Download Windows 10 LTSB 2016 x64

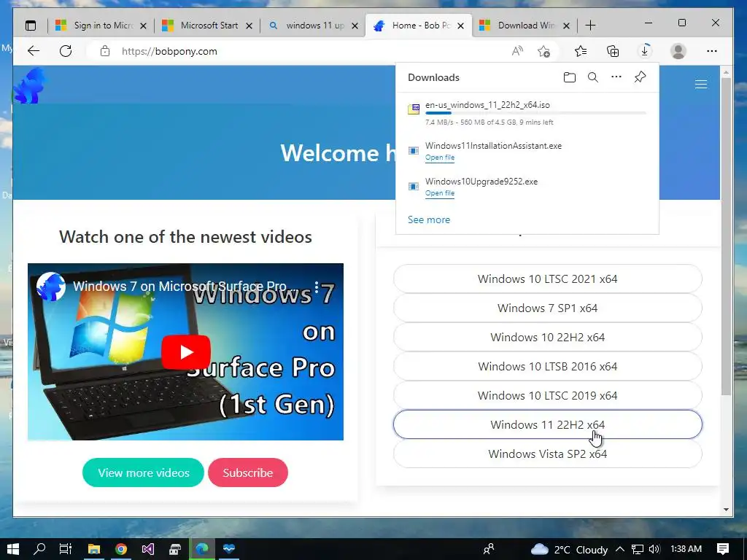547,366
